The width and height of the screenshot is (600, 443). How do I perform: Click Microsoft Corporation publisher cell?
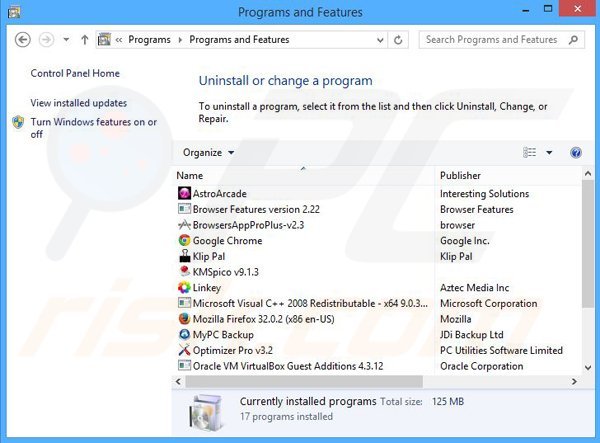click(x=489, y=303)
